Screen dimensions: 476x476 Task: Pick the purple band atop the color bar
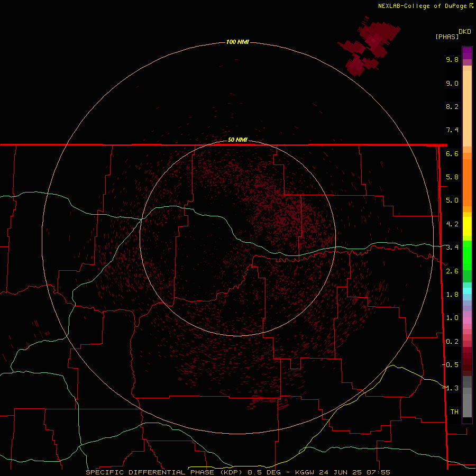pyautogui.click(x=467, y=53)
